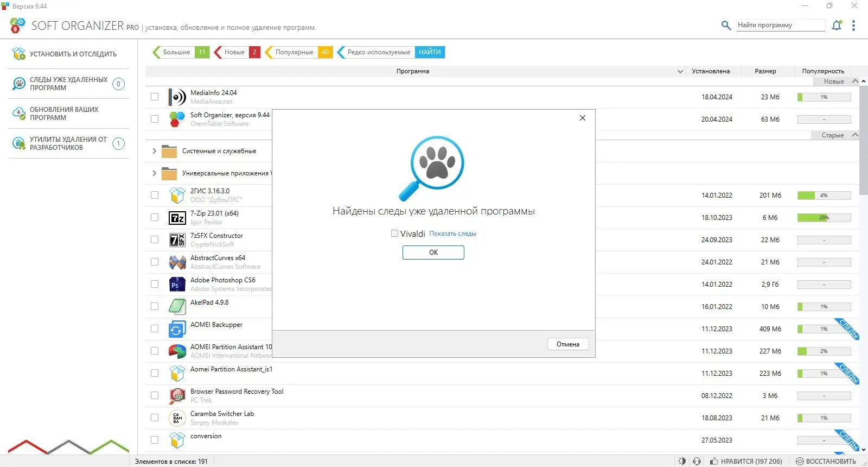The height and width of the screenshot is (467, 868).
Task: Click the AkelPad notepad icon
Action: tap(177, 307)
